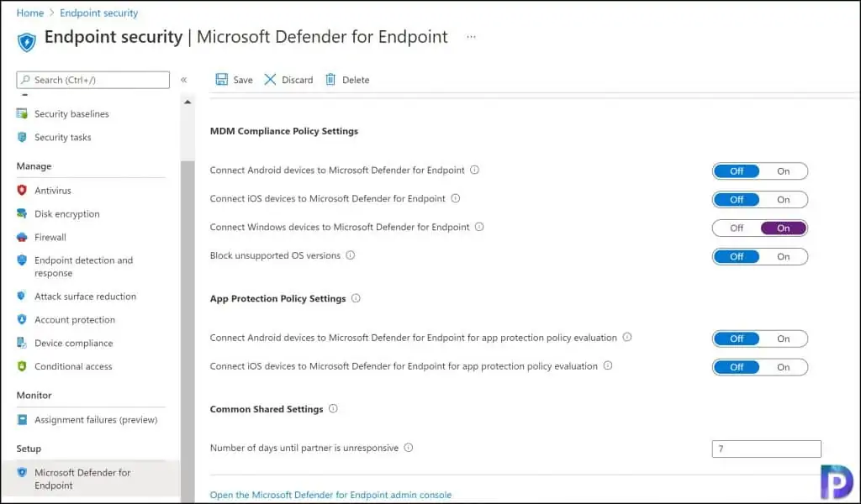Click info icon beside Number of days until unresponsive
Screen dimensions: 861x504
[409, 448]
